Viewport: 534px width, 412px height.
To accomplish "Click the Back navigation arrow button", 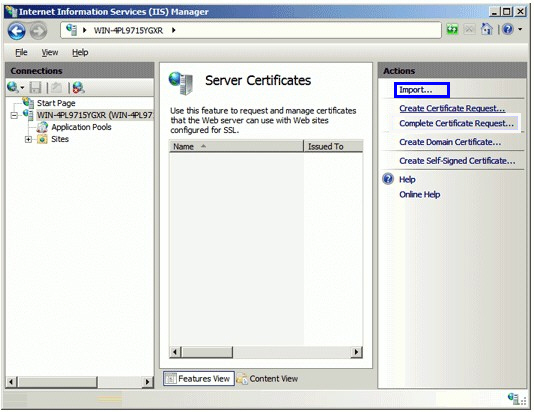I will point(16,31).
